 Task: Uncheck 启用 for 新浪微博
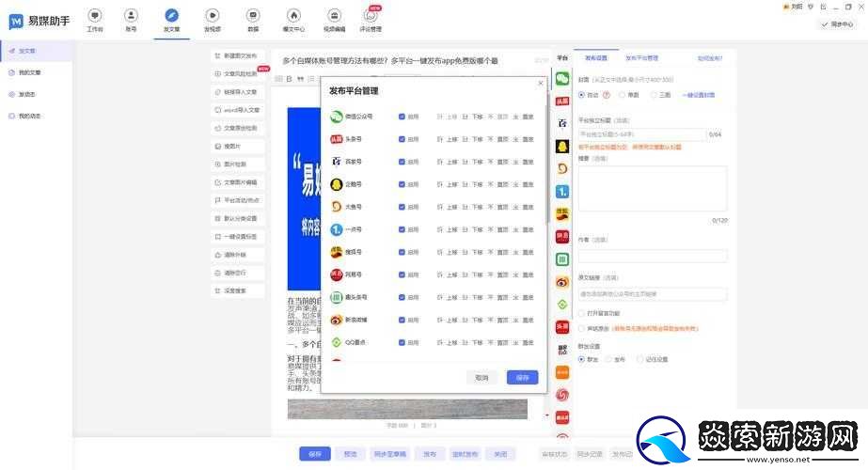pos(402,320)
